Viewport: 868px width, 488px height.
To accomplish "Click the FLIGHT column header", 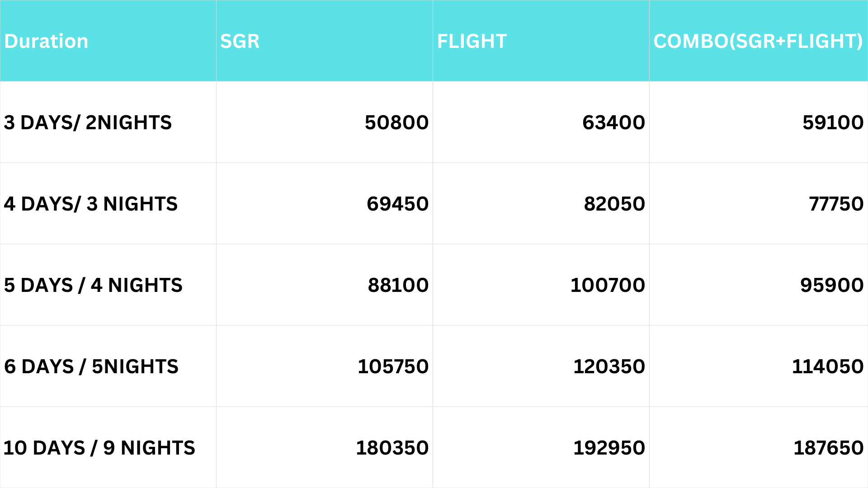I will click(472, 41).
